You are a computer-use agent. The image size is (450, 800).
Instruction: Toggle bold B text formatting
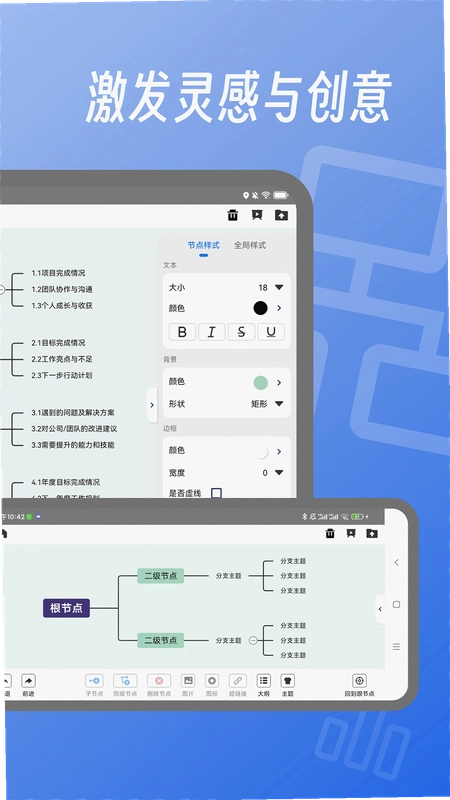(x=182, y=332)
